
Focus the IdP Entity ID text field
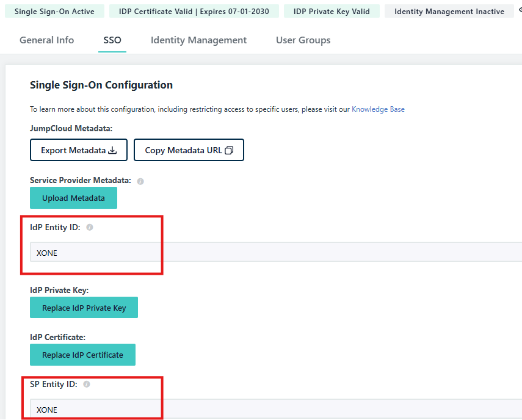(275, 252)
